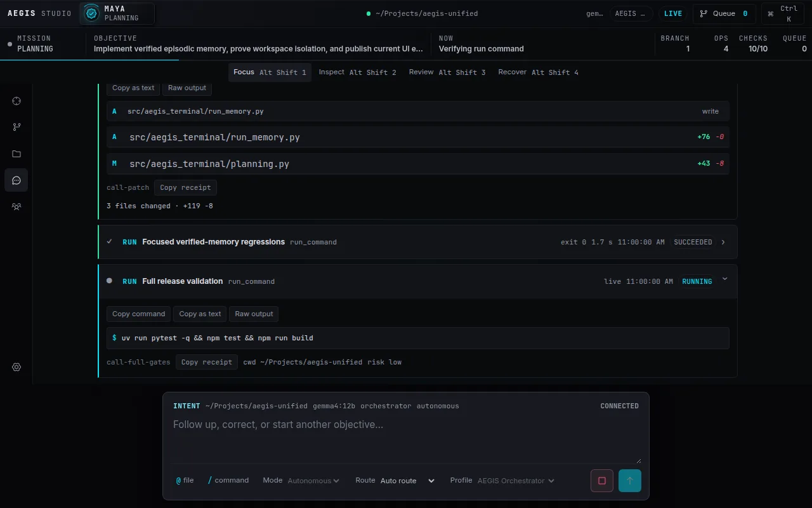812x508 pixels.
Task: Open command palette Ctrl K button
Action: [784, 13]
